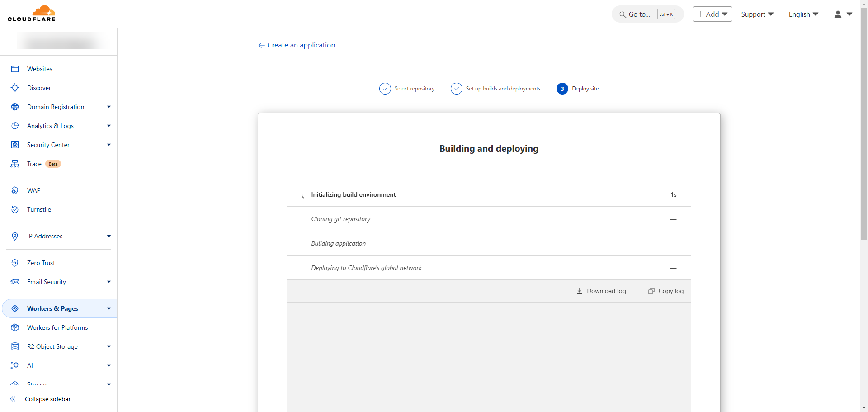Click the Workers & Pages icon

pyautogui.click(x=15, y=308)
